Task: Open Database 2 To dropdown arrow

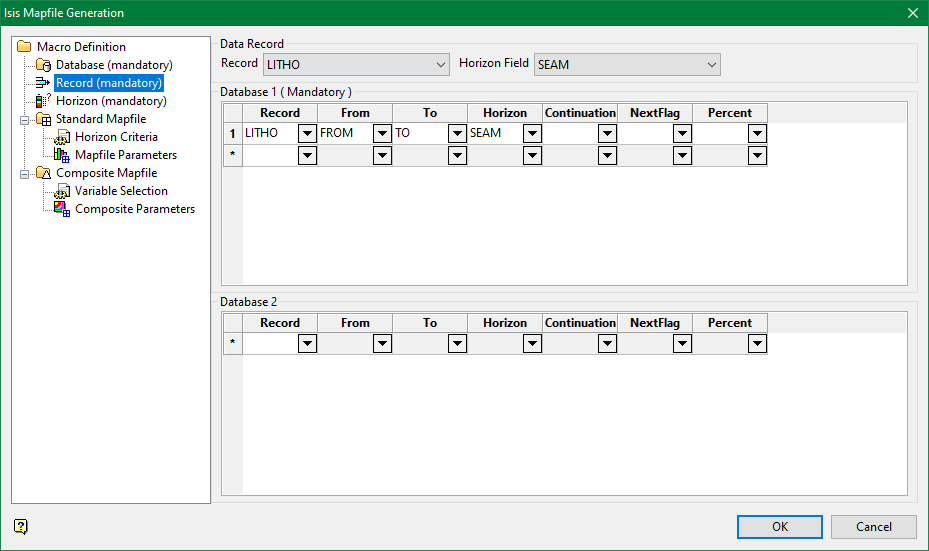Action: 457,343
